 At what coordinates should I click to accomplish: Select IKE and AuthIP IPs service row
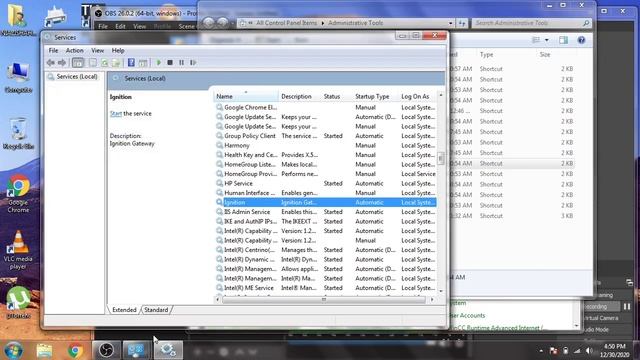[x=325, y=221]
